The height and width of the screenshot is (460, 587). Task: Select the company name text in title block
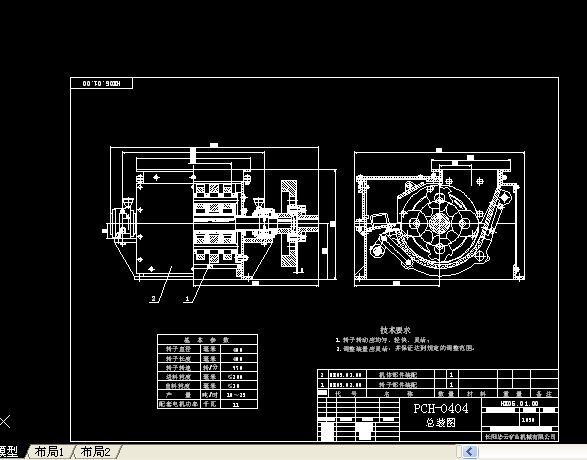click(x=520, y=436)
